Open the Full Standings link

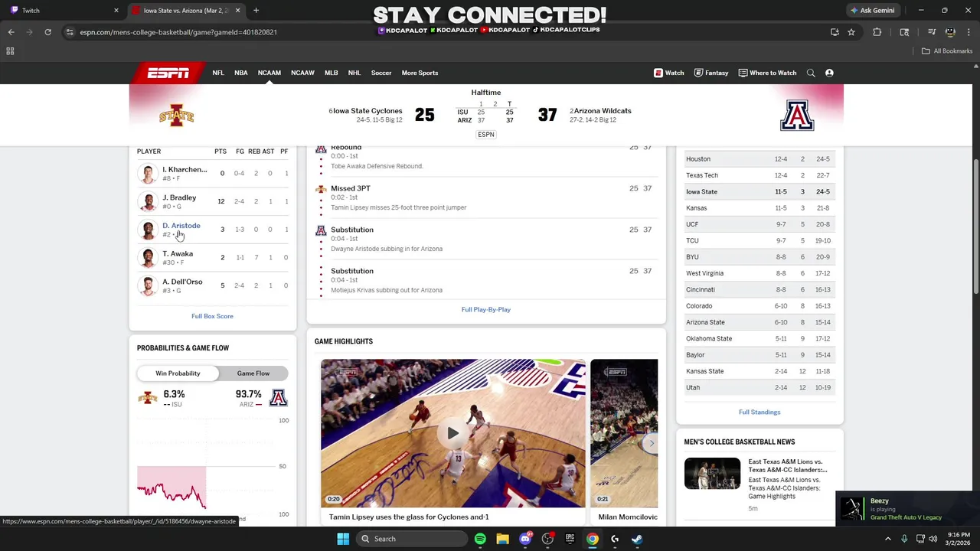click(x=759, y=412)
